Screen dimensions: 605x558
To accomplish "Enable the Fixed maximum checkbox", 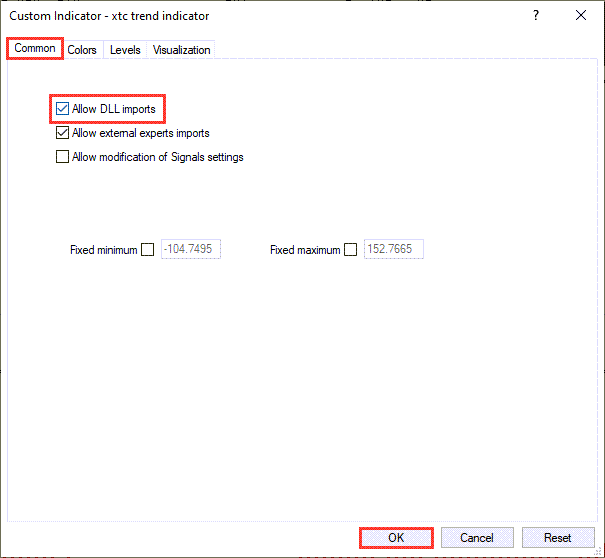I will (x=350, y=249).
